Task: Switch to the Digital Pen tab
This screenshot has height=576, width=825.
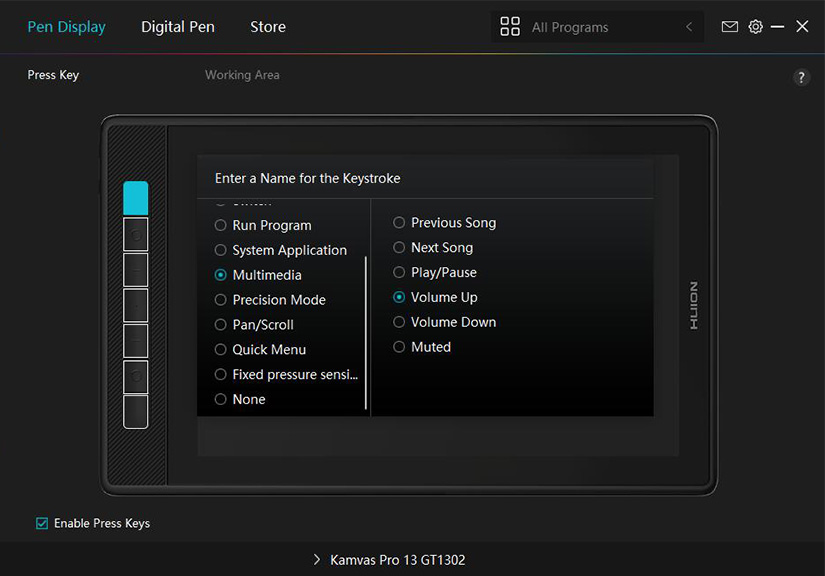Action: pos(178,27)
